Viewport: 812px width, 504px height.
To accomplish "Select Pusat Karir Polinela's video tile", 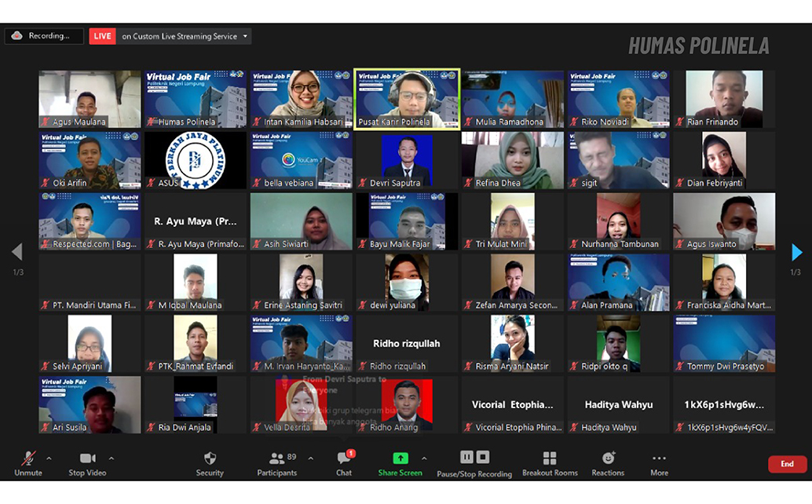I will coord(407,99).
